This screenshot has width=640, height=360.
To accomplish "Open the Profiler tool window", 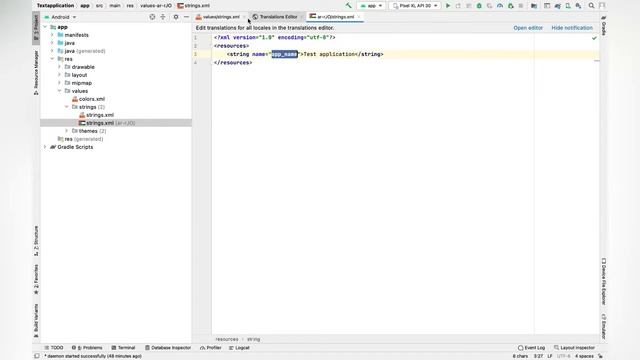I will click(x=211, y=348).
